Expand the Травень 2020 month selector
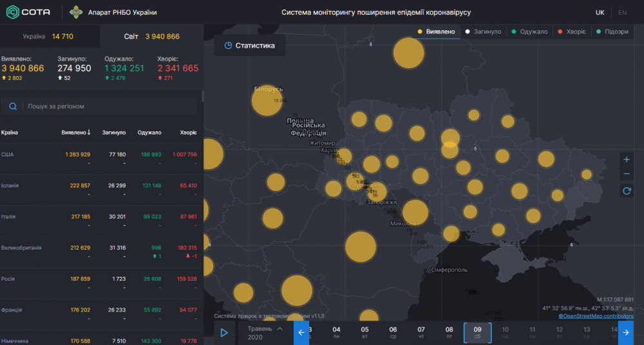Viewport: 644px width, 345px height. 265,333
